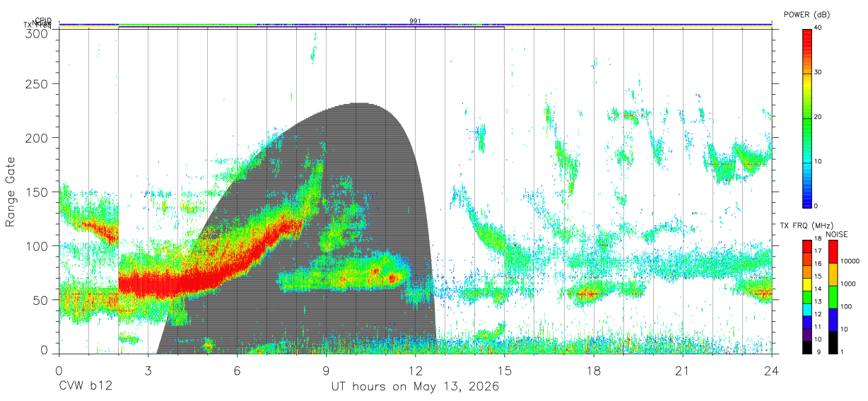Image resolution: width=868 pixels, height=401 pixels.
Task: Click the "250" tick on the Range Gate axis
Action: coord(38,84)
